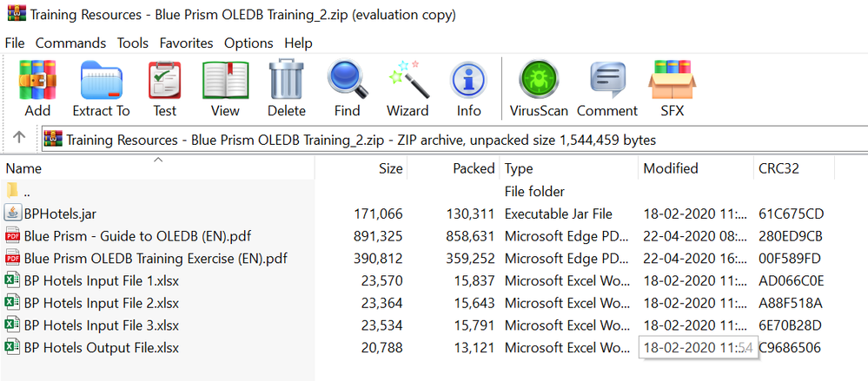Select BP Hotels Input File 2.xlsx

coord(102,303)
